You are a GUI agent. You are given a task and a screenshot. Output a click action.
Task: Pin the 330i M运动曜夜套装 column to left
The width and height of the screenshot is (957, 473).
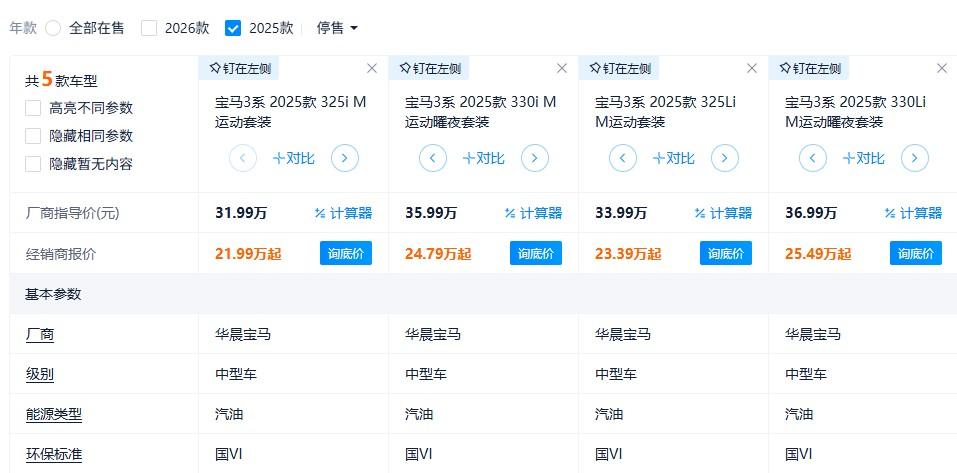pos(429,68)
